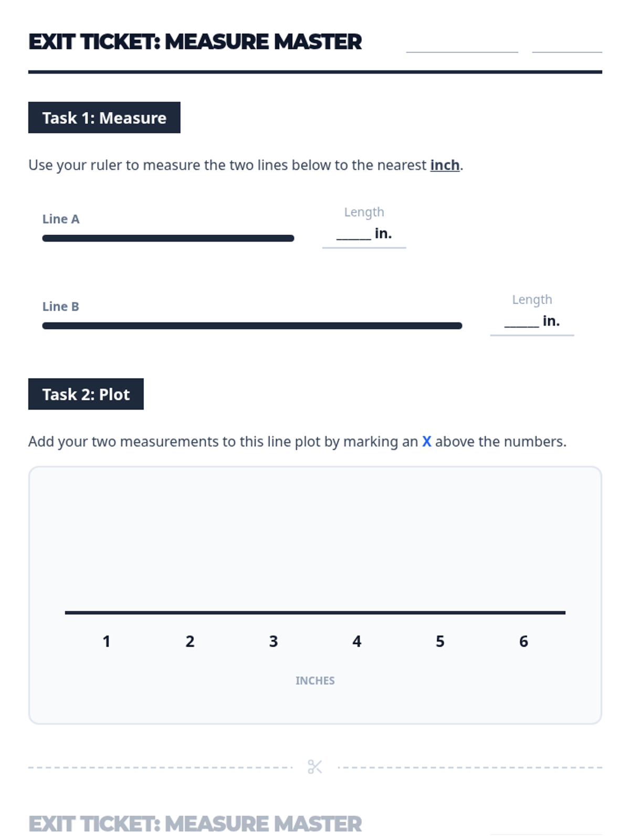Image resolution: width=630 pixels, height=840 pixels.
Task: Click number 3 on the line plot
Action: 274,641
